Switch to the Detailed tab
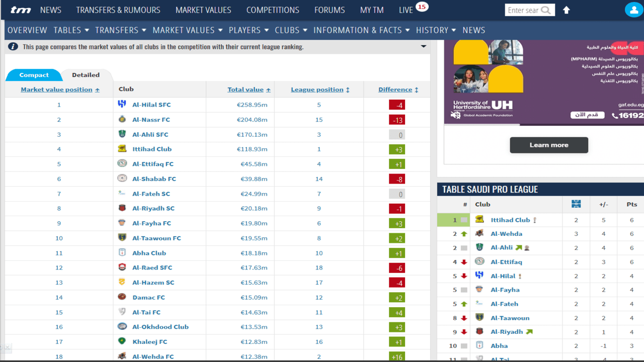644x362 pixels. 86,75
